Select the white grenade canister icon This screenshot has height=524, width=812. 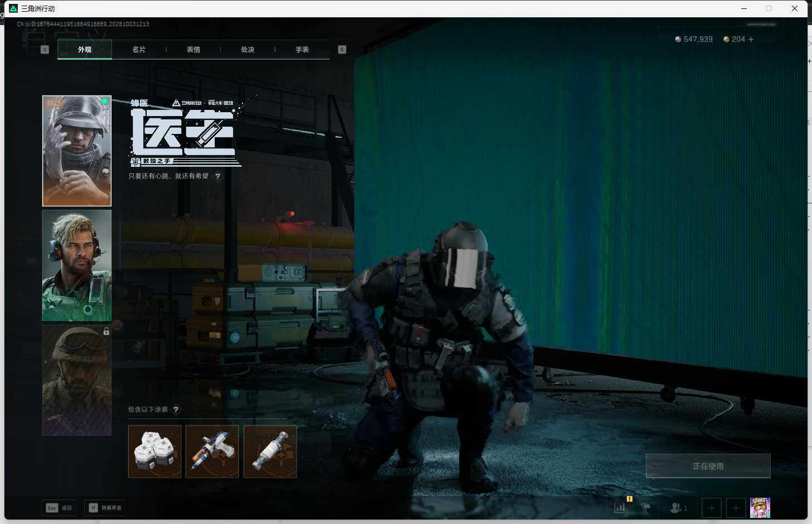[x=270, y=451]
